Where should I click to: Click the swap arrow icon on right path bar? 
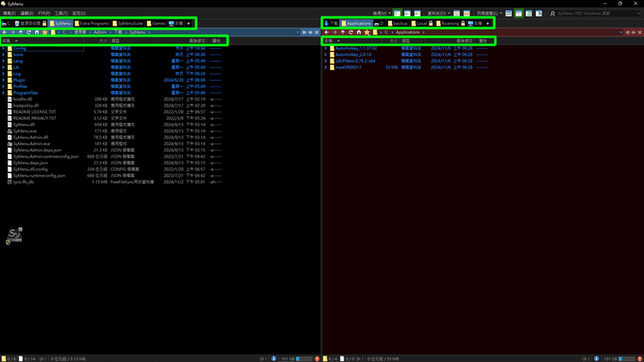pos(627,32)
